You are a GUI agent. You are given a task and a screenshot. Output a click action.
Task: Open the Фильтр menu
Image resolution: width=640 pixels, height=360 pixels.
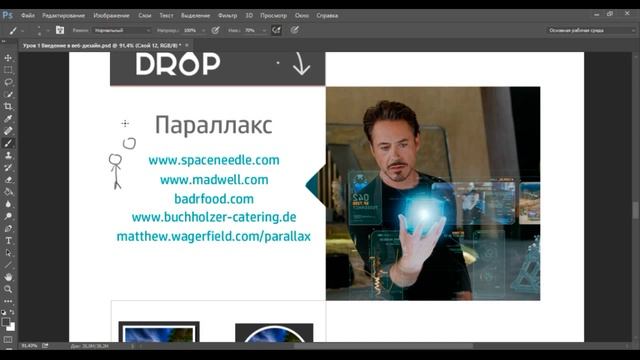pos(227,16)
